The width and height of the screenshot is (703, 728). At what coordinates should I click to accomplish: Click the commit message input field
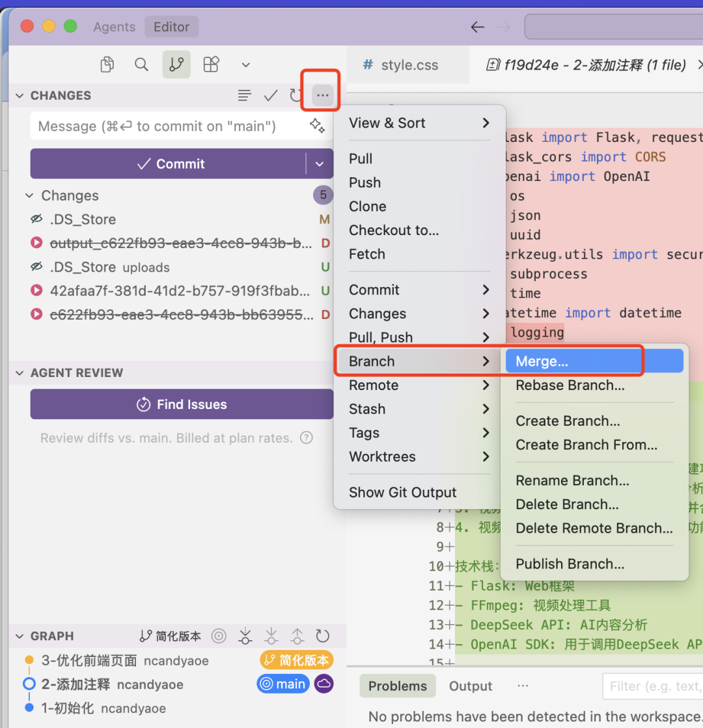point(169,126)
